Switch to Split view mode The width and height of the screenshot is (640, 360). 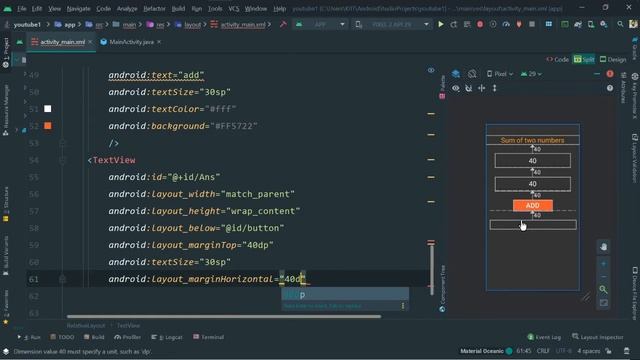[x=584, y=60]
